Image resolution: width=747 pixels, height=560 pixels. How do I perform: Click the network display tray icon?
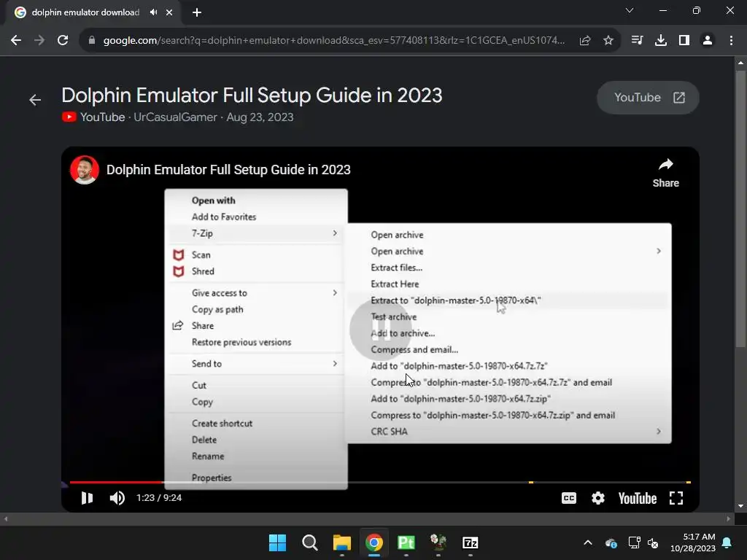[x=634, y=542]
